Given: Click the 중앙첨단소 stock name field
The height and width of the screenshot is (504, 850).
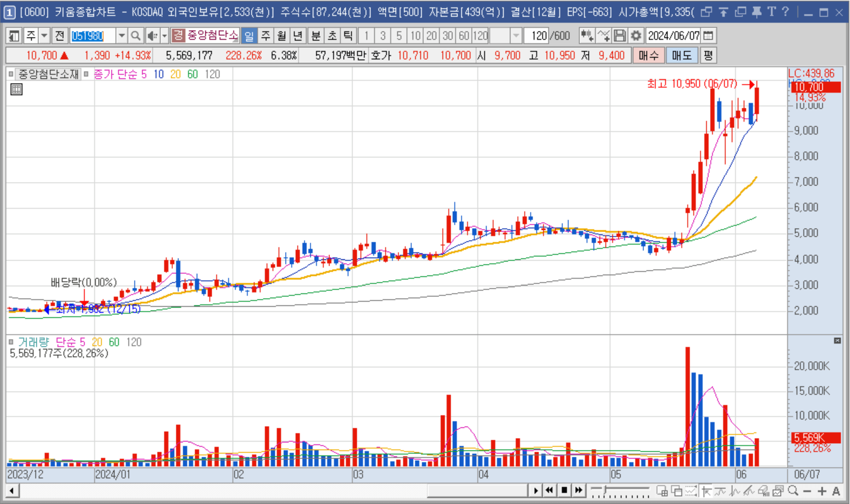Looking at the screenshot, I should click(212, 36).
